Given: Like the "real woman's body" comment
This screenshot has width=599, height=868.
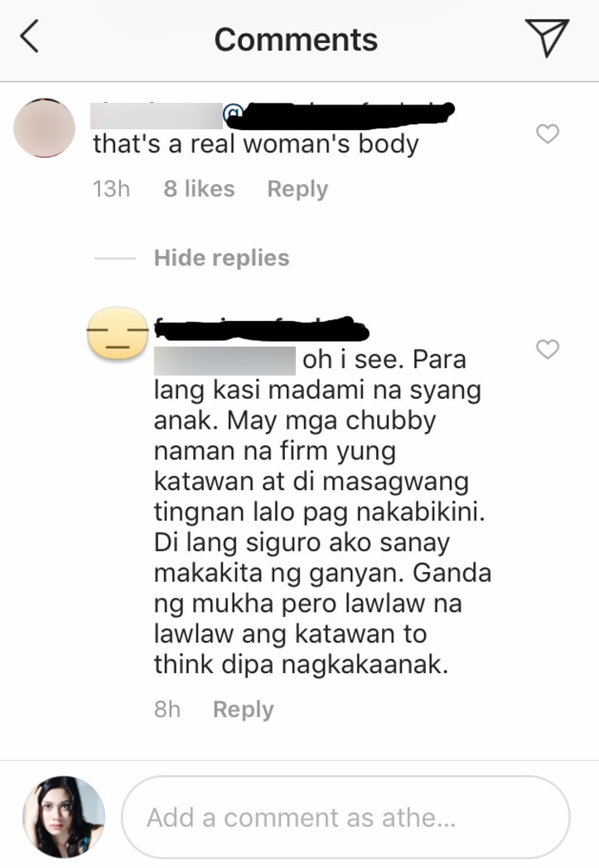Looking at the screenshot, I should point(548,134).
